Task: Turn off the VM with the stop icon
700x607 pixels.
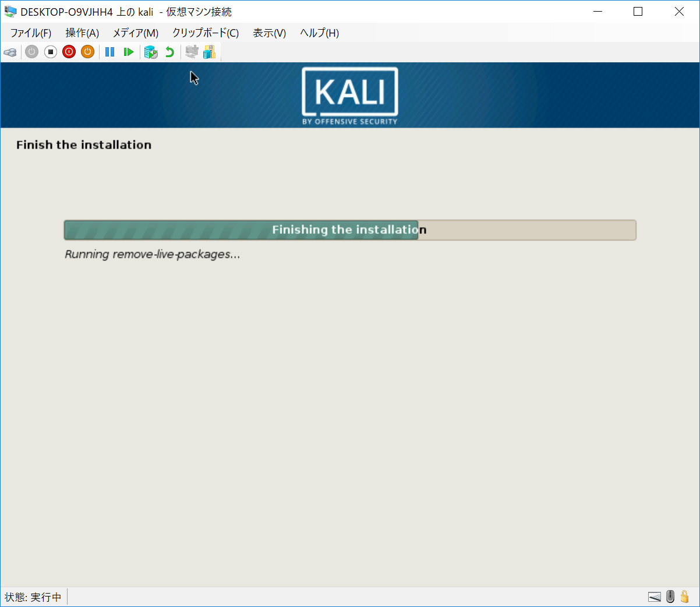Action: [51, 52]
